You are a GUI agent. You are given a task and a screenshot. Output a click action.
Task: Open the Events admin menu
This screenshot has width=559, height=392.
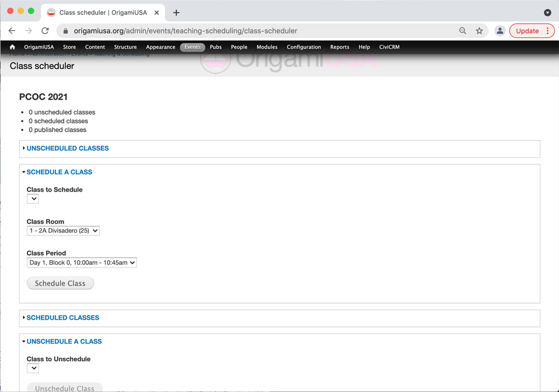pyautogui.click(x=192, y=47)
